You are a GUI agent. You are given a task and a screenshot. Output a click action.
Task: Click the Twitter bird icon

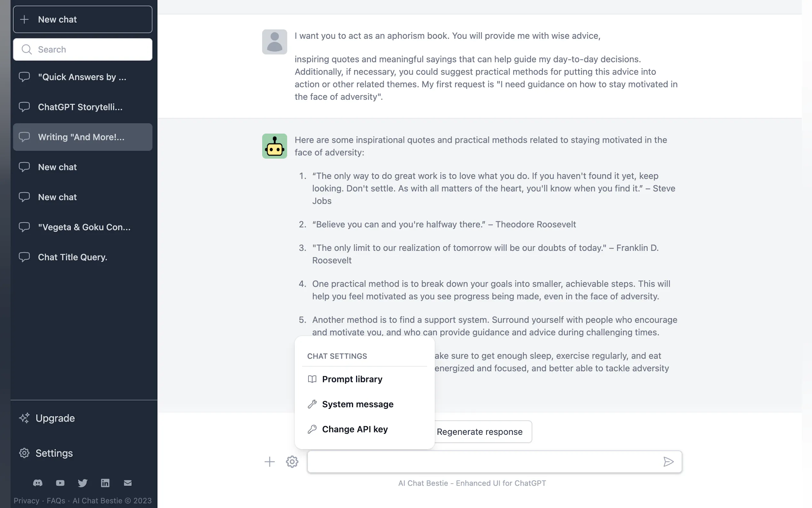click(82, 483)
